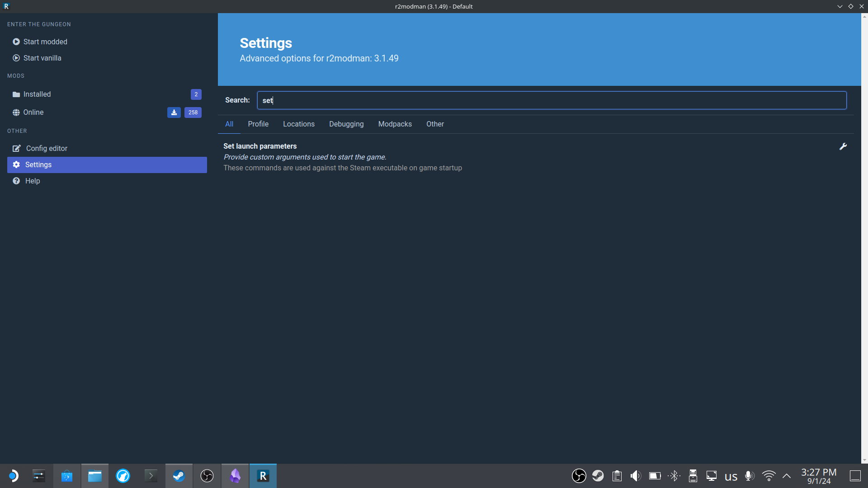Screen dimensions: 868x488
Task: Switch to Steam in the taskbar
Action: tap(179, 476)
